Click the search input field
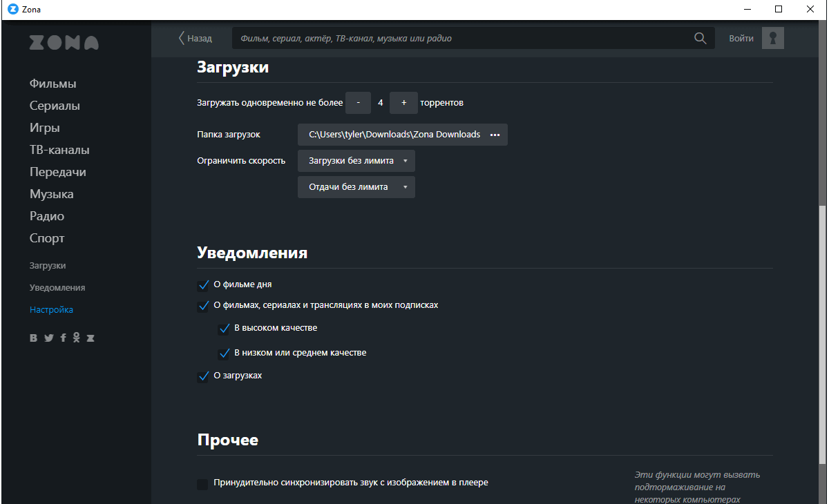The height and width of the screenshot is (504, 829). 463,39
